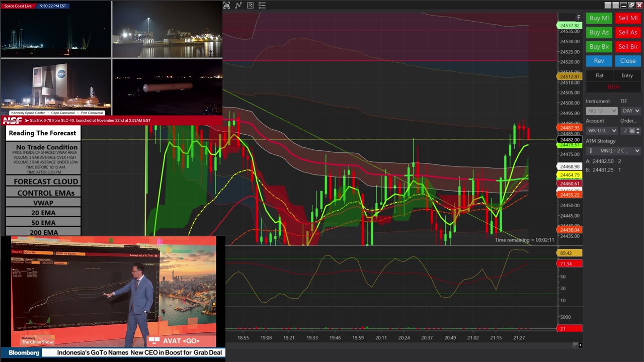The height and width of the screenshot is (362, 644).
Task: Click the 71.34 indicator value label
Action: (x=570, y=263)
